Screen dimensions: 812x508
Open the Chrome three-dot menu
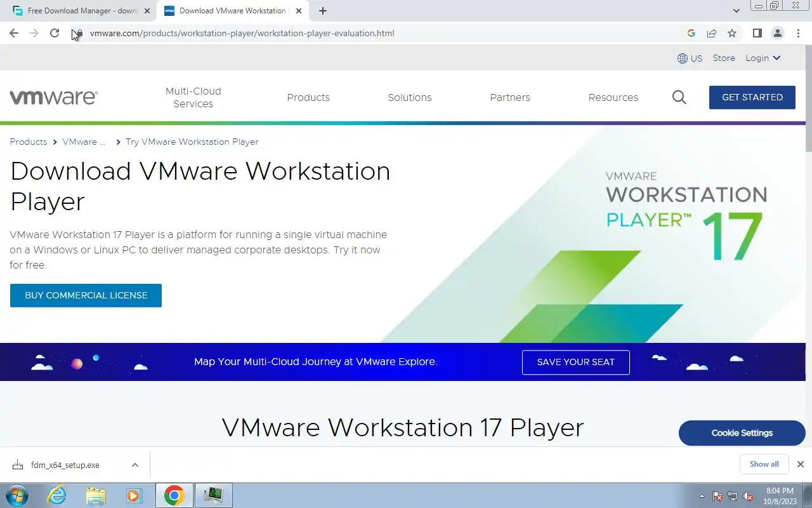[798, 33]
